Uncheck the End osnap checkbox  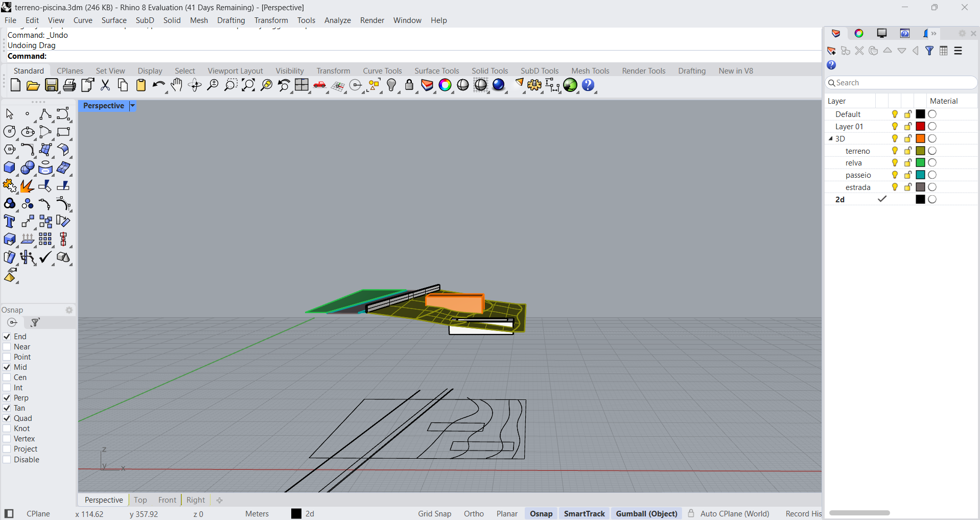(7, 337)
